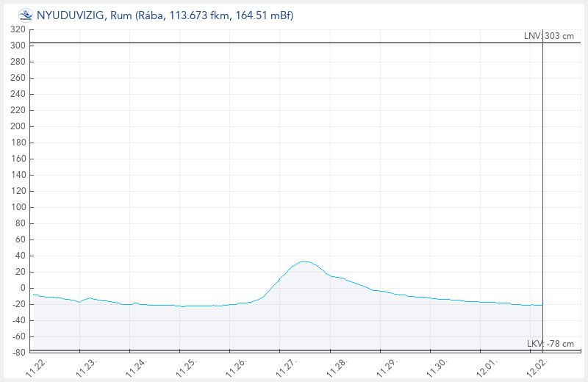Choose the 11.27. date on the x-axis
588x382 pixels.
287,368
